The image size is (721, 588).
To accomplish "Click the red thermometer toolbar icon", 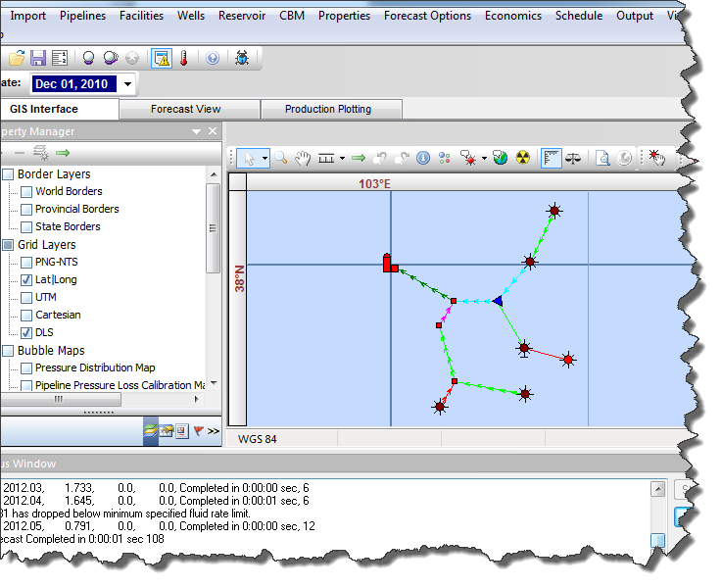I will pos(183,58).
